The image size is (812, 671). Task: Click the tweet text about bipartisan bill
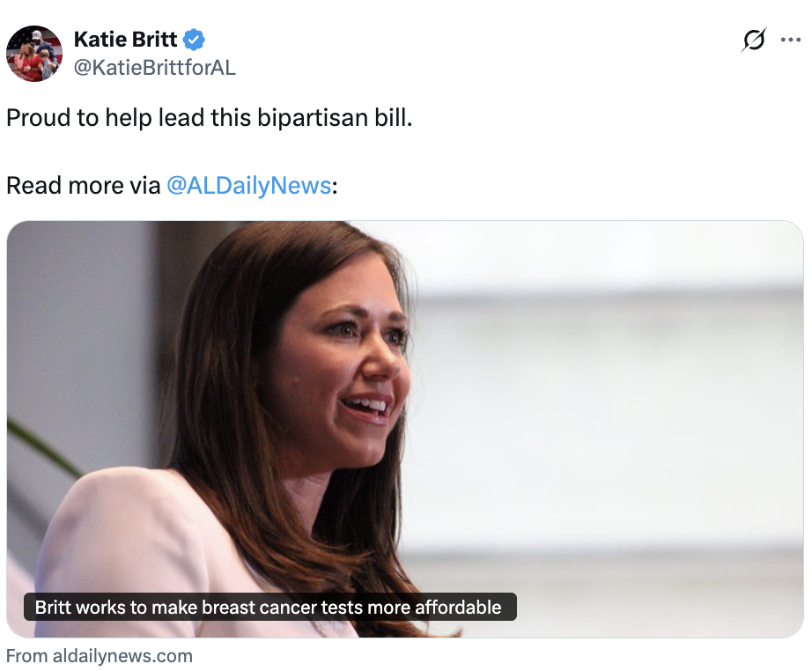coord(210,117)
